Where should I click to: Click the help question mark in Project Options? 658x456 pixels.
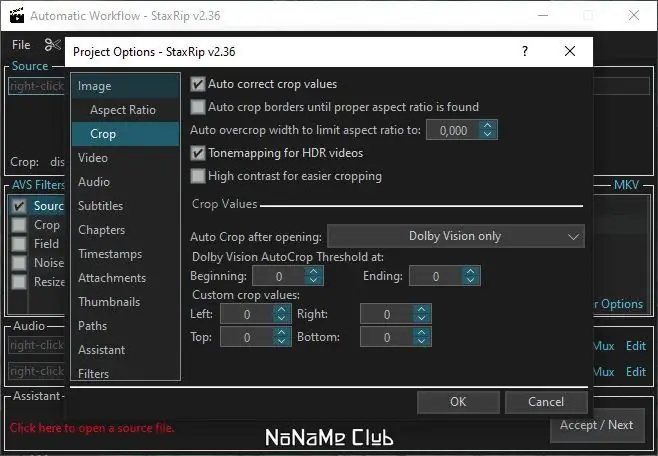coord(525,51)
